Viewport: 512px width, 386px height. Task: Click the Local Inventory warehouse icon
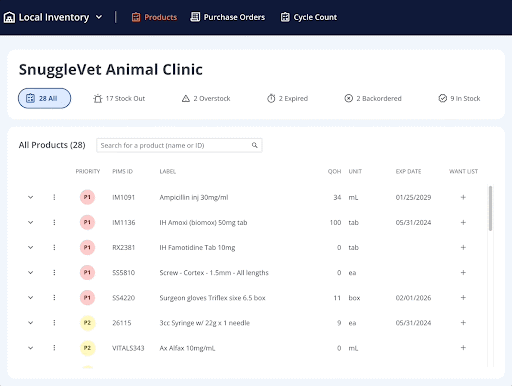tap(9, 17)
